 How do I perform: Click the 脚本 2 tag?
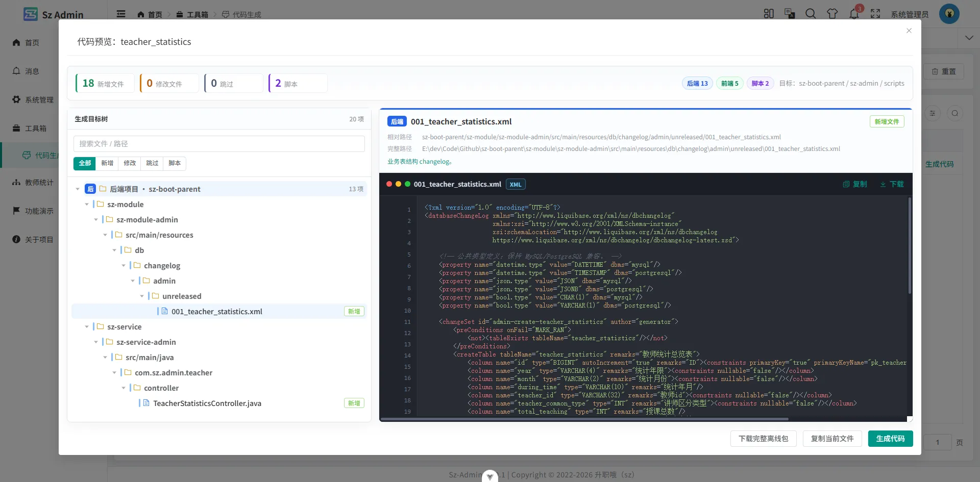point(760,83)
